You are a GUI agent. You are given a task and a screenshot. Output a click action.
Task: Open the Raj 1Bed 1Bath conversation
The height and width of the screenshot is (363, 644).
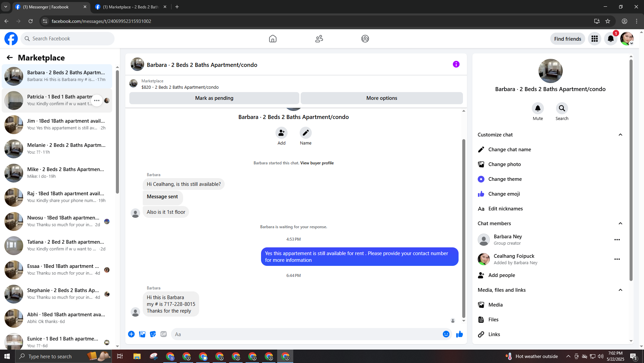57,197
